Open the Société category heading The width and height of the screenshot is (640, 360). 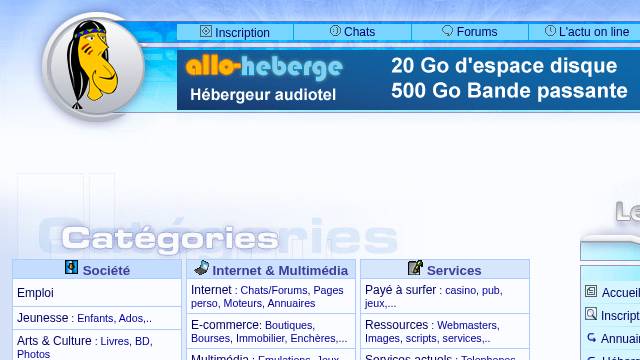click(106, 270)
